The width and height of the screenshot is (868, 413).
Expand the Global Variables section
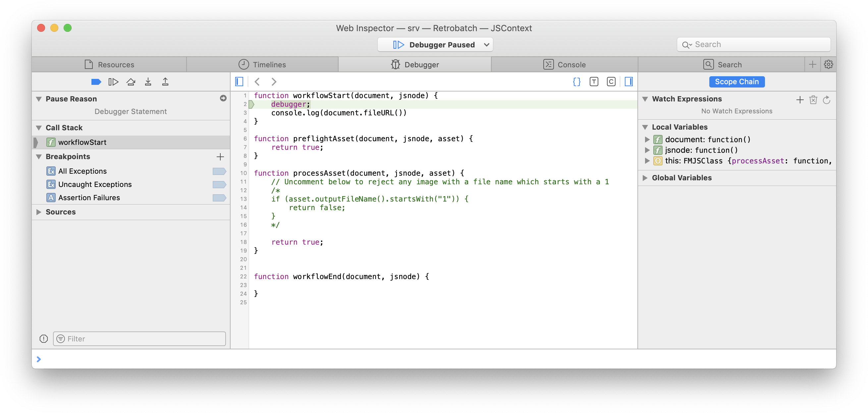[x=645, y=178]
